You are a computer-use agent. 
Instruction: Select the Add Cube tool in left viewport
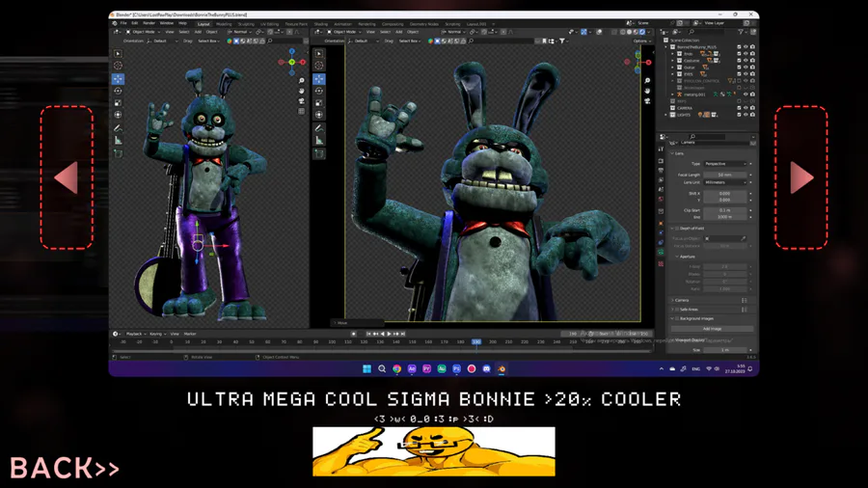[118, 153]
